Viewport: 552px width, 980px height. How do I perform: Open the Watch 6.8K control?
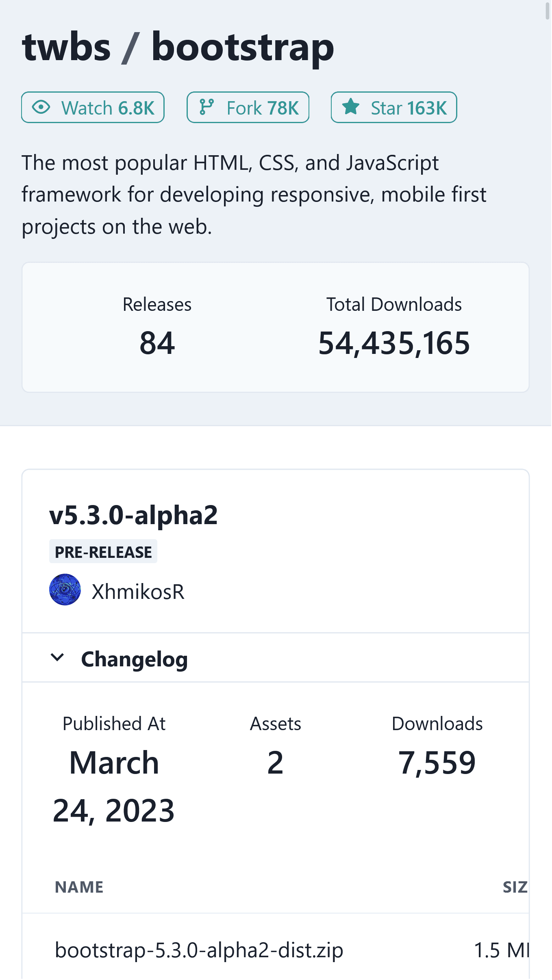pos(92,107)
